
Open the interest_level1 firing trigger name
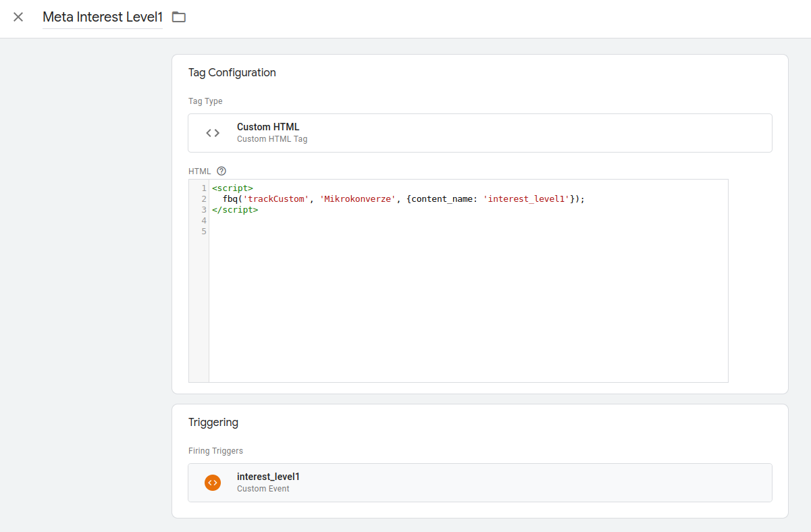click(x=268, y=477)
